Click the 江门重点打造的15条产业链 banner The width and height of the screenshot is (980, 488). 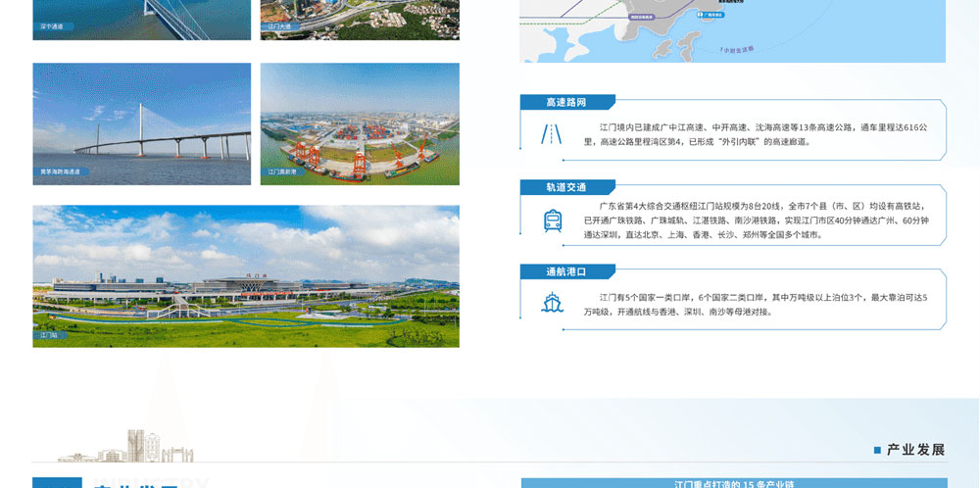[x=734, y=484]
